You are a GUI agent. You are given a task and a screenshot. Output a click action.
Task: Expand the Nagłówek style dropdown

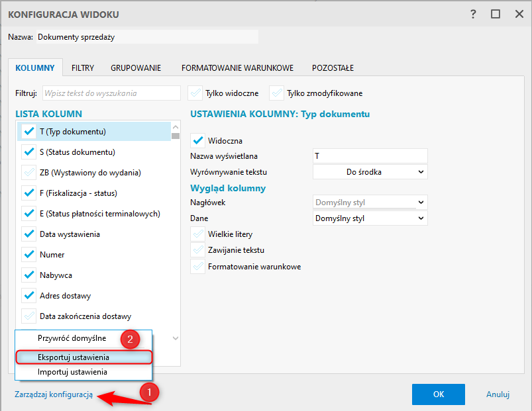[x=370, y=202]
